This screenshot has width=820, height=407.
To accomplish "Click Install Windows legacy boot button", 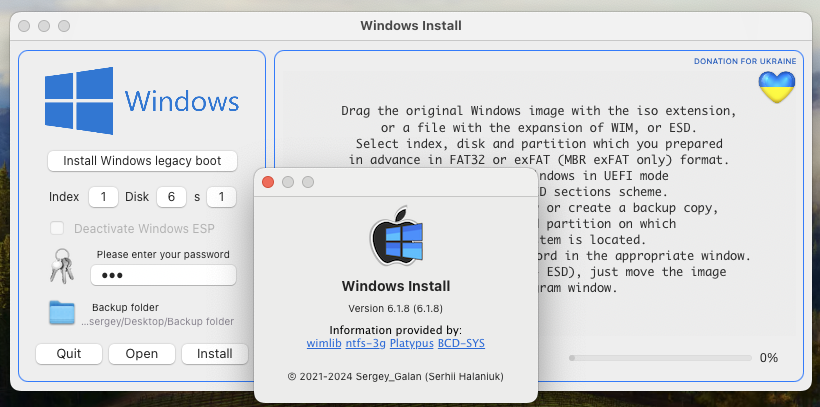I will point(142,161).
